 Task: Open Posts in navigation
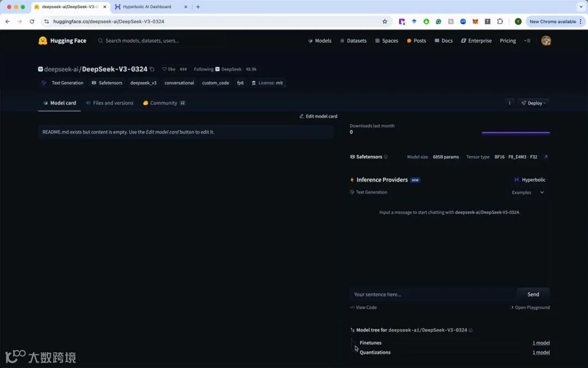click(x=416, y=40)
